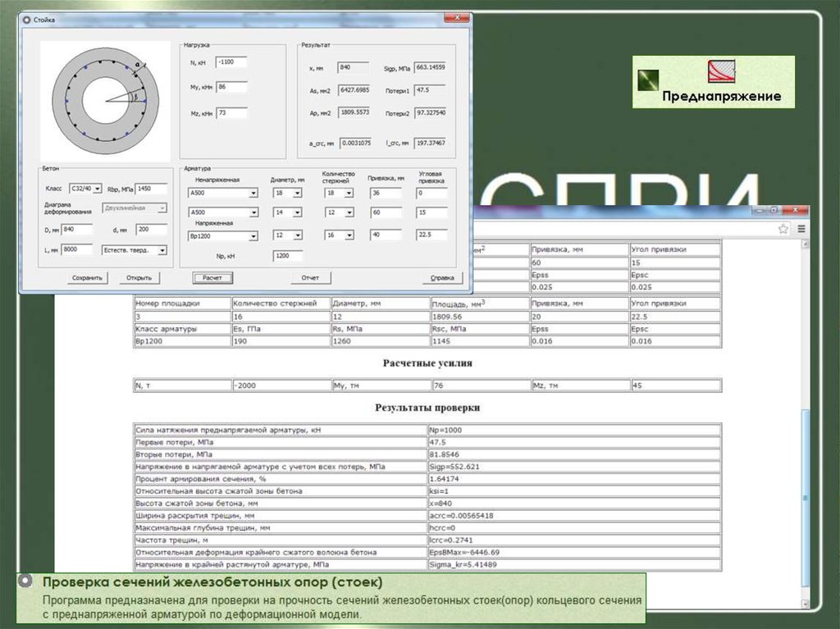Open the Отчет report button
The height and width of the screenshot is (629, 840).
pos(310,278)
